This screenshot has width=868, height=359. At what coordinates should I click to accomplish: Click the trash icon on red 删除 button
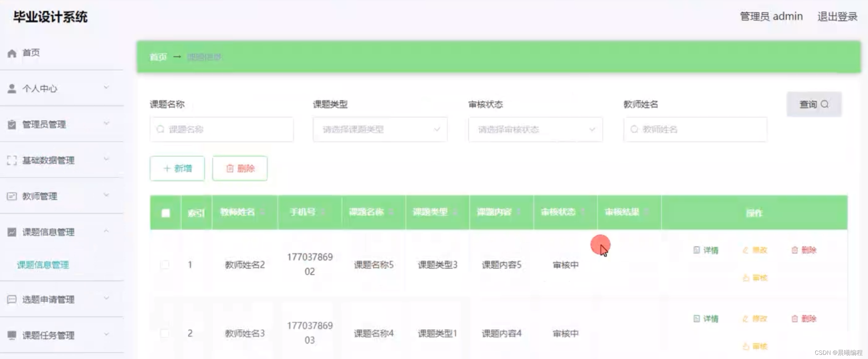230,168
